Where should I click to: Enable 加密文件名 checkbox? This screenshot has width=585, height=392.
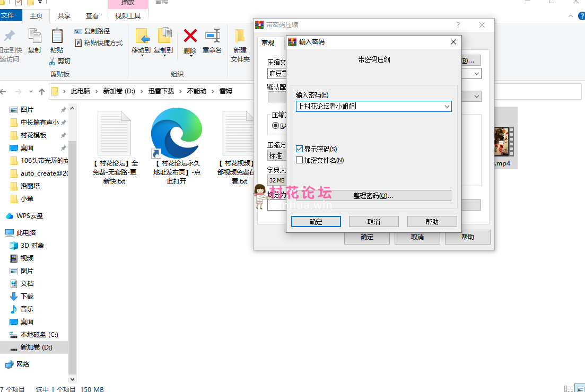pos(299,160)
